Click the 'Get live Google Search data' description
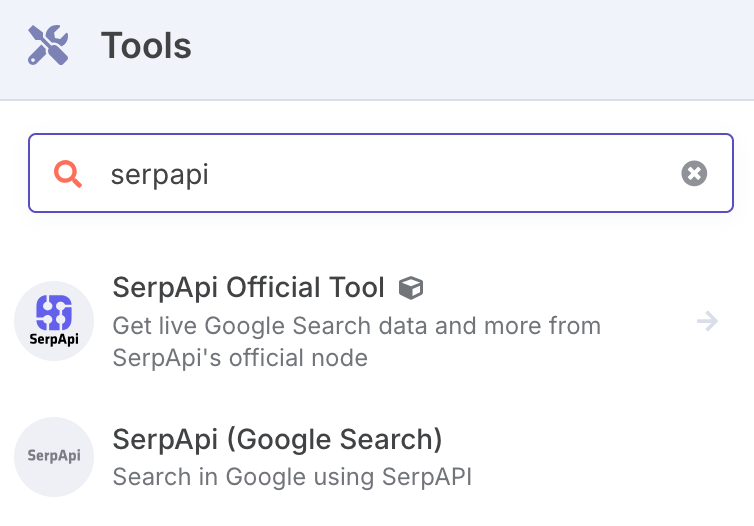This screenshot has width=754, height=526. coord(356,326)
